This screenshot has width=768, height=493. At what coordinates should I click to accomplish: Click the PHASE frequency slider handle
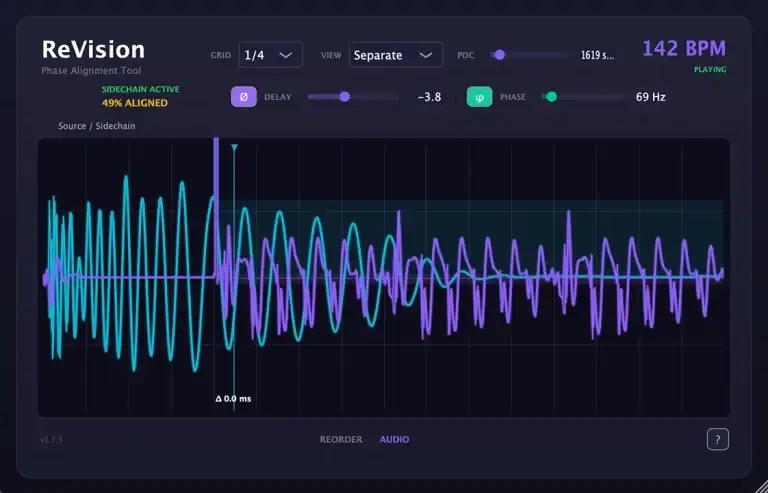coord(552,96)
